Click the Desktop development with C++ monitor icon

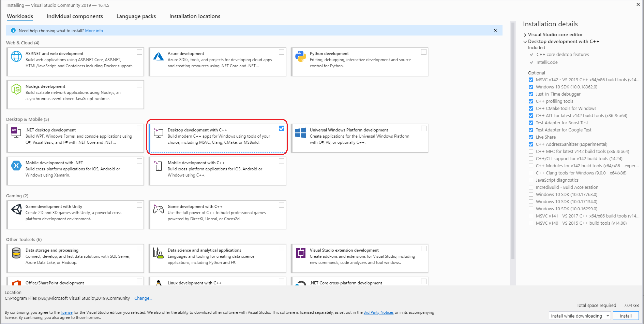coord(159,133)
